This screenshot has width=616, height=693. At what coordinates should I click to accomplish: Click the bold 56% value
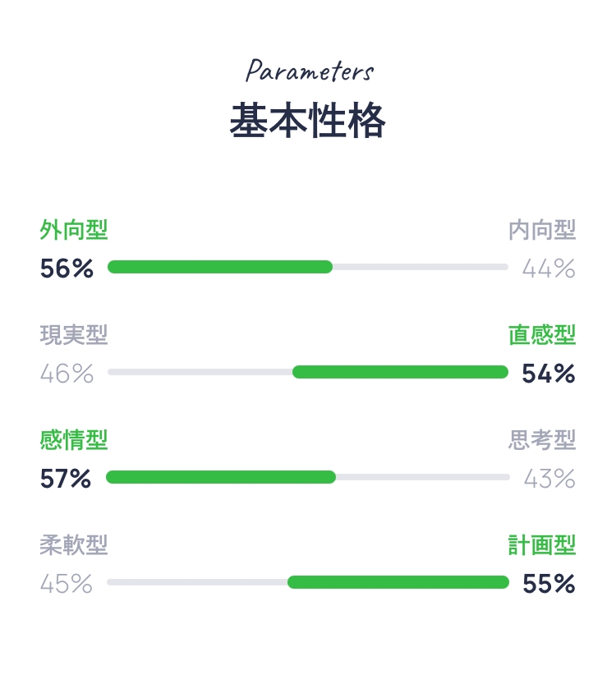67,268
